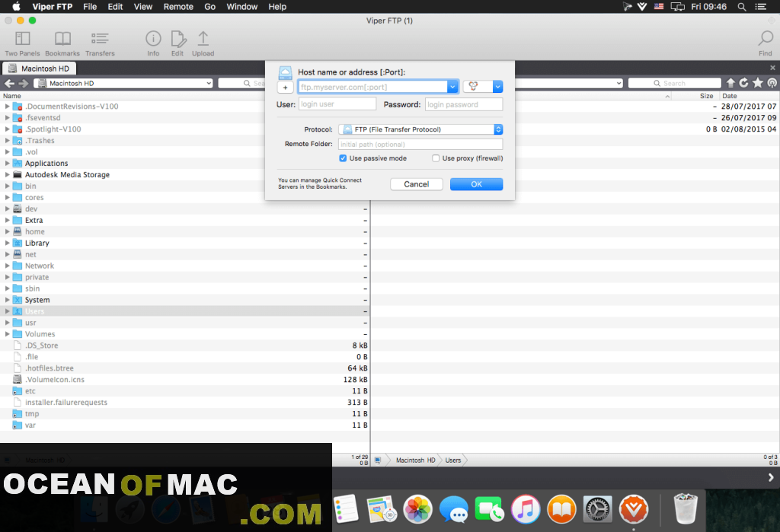Open System Preferences in the Dock
The width and height of the screenshot is (780, 532).
[x=597, y=510]
